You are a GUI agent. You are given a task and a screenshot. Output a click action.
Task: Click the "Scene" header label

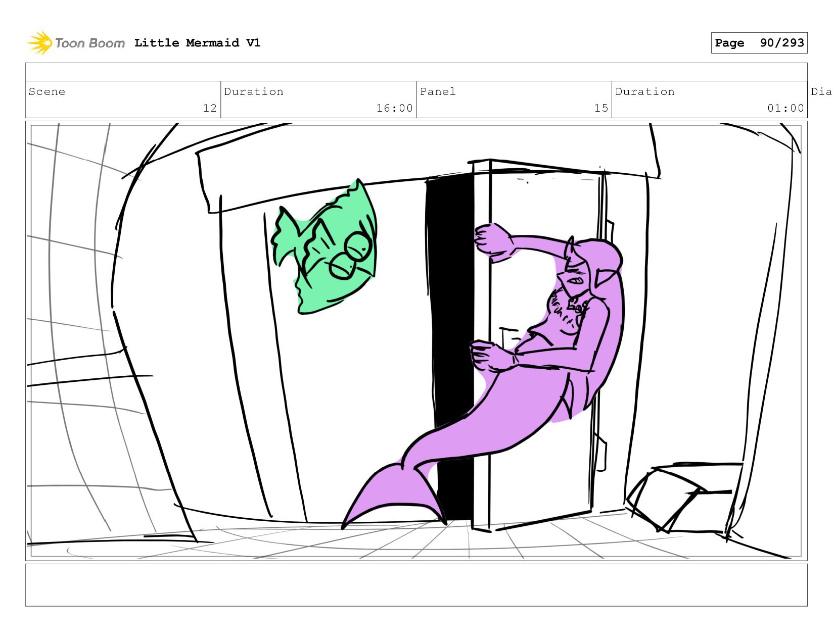coord(47,91)
